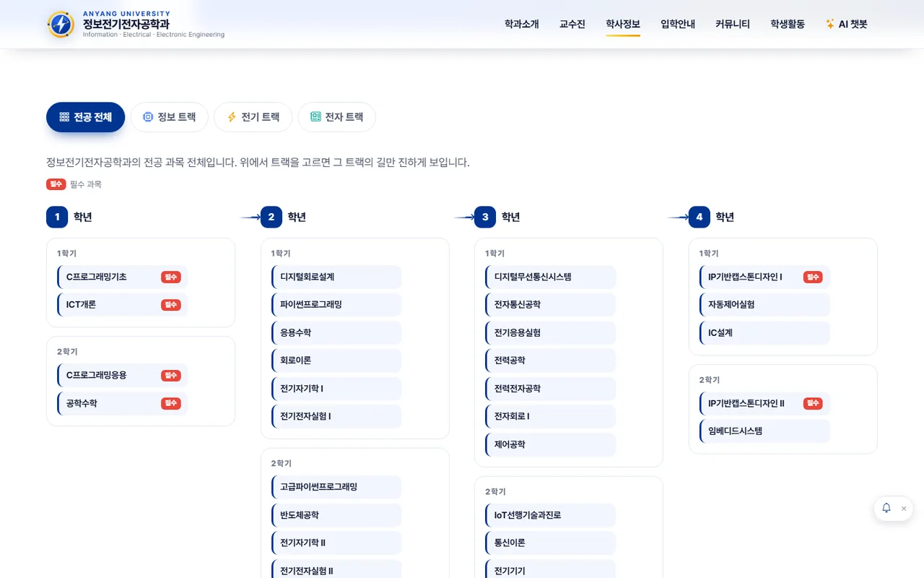924x578 pixels.
Task: Go to the 학생활동 menu
Action: pos(788,24)
